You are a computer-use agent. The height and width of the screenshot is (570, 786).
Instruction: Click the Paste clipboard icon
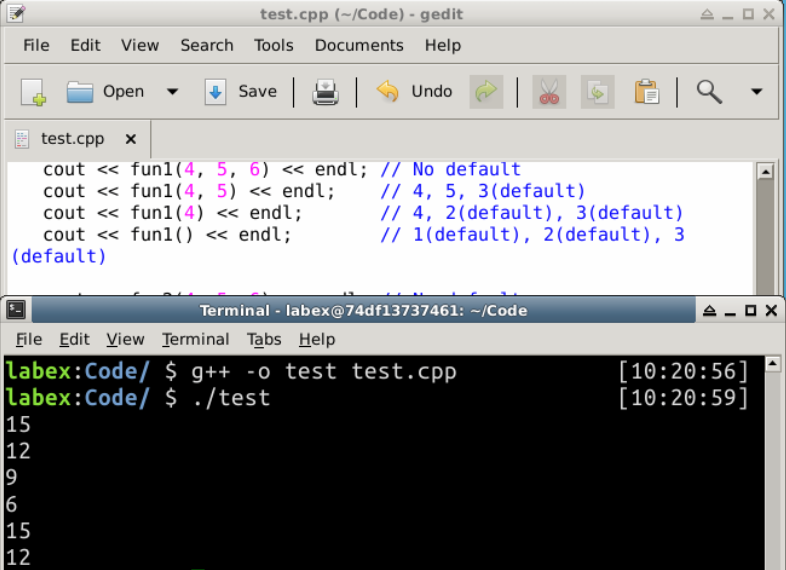click(647, 92)
